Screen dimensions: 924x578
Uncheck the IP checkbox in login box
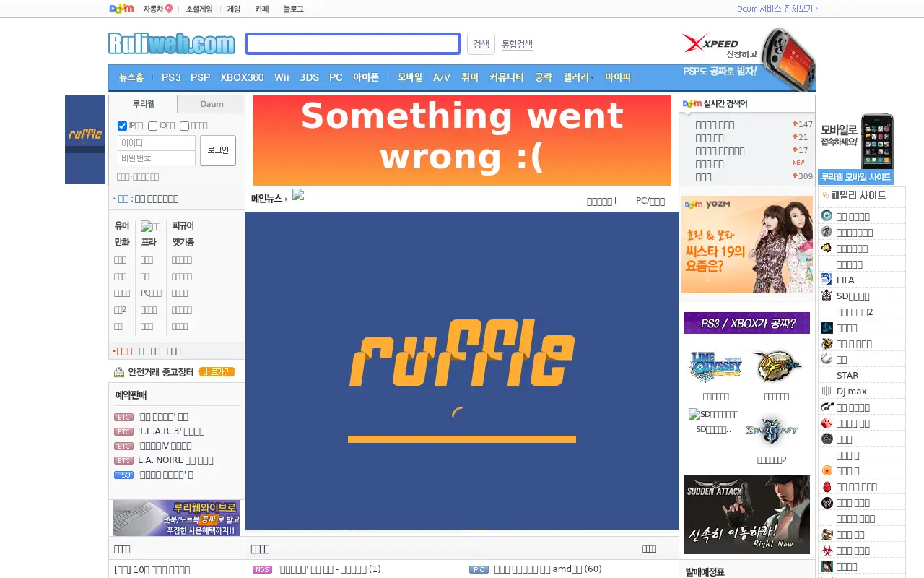[123, 126]
